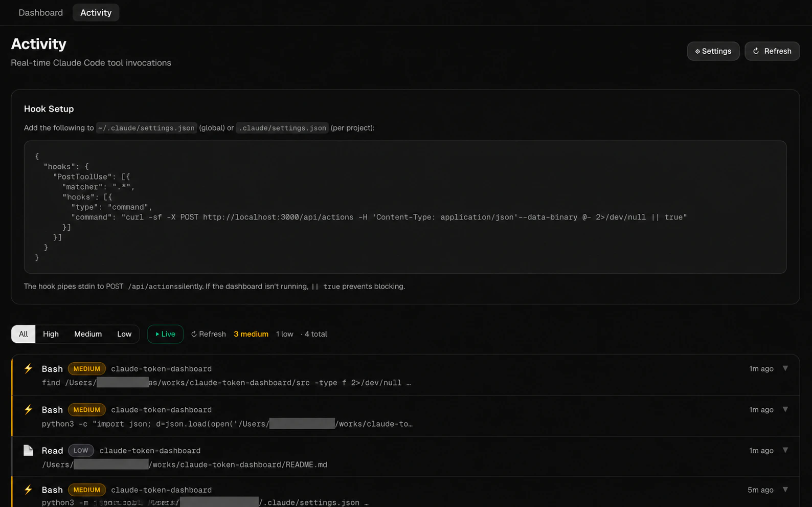Click the "PostToolUse" line in code block

coord(92,177)
